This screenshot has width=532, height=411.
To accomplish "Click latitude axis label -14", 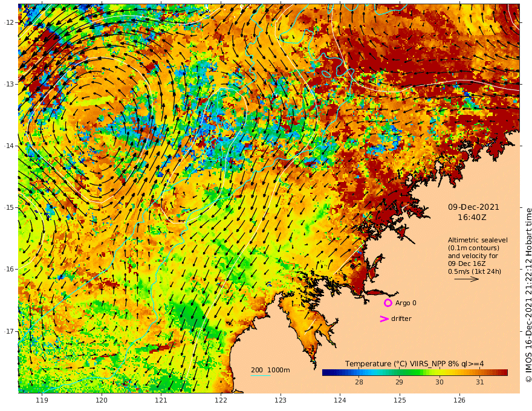I will pos(9,146).
